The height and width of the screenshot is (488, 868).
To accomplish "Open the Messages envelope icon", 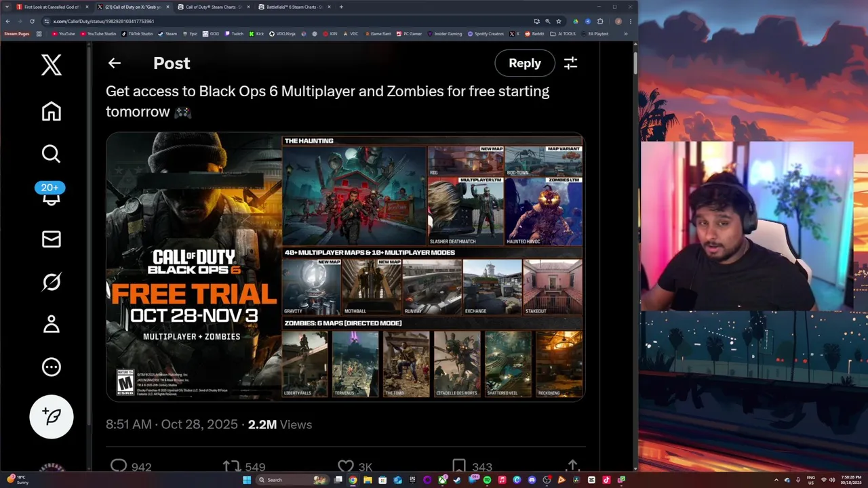I will 52,239.
